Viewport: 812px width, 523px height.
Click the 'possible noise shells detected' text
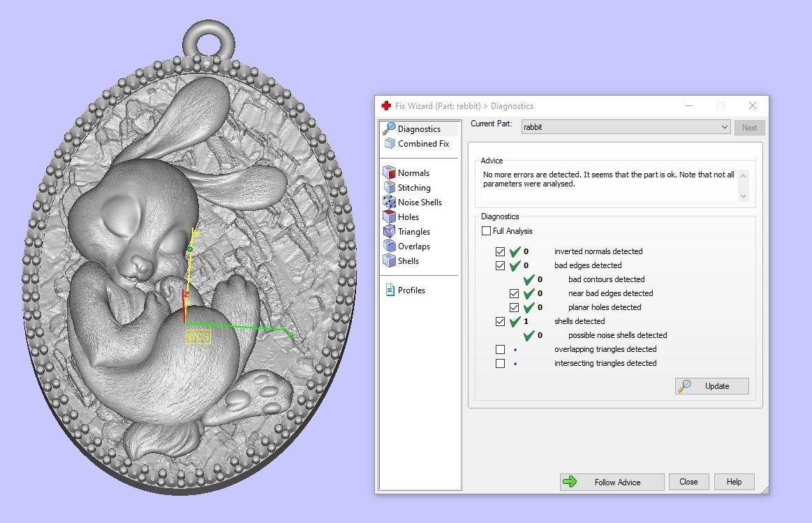[x=617, y=335]
